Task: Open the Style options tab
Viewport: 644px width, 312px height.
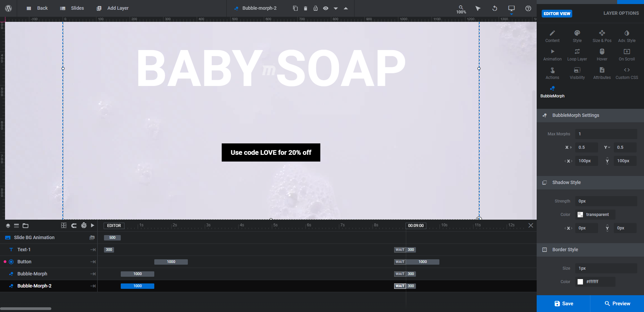Action: pos(577,36)
